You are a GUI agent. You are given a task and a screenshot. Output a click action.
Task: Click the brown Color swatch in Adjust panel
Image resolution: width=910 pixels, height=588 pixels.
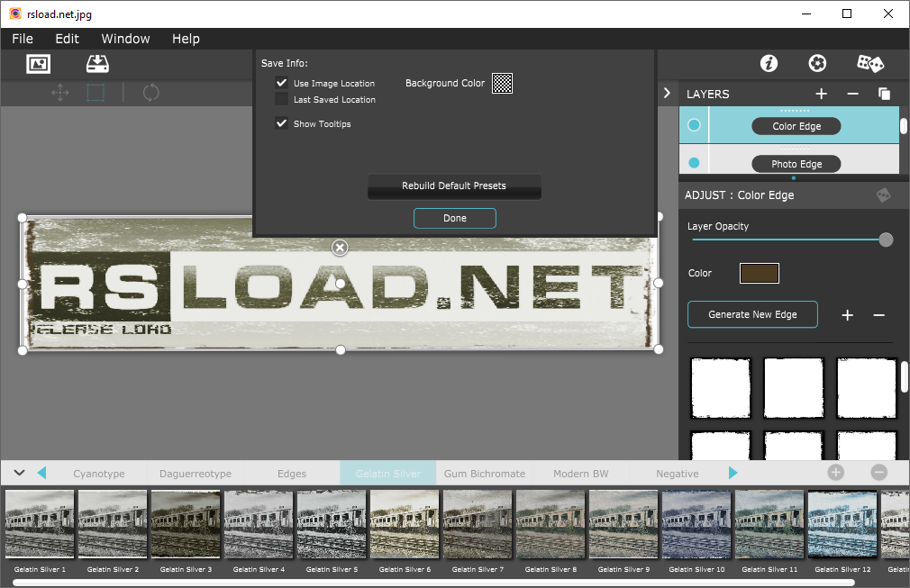click(x=760, y=273)
